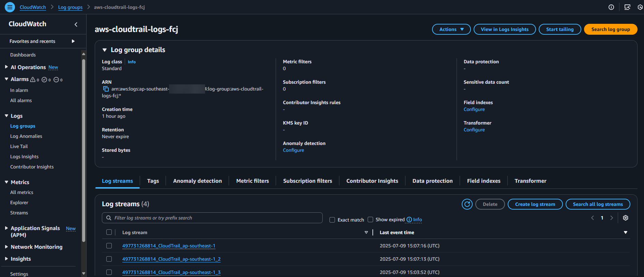The width and height of the screenshot is (644, 277).
Task: Click Create log stream button
Action: pos(535,204)
